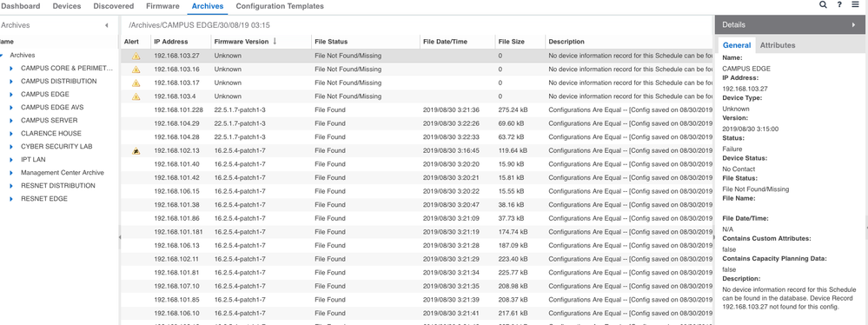Click the search magnifier icon
868x325 pixels.
[823, 4]
